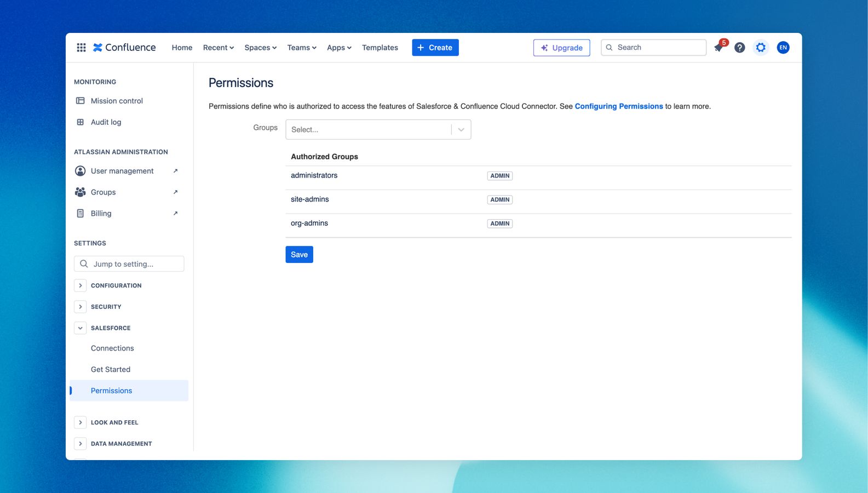The width and height of the screenshot is (868, 493).
Task: Open Get Started under Salesforce
Action: pyautogui.click(x=111, y=370)
